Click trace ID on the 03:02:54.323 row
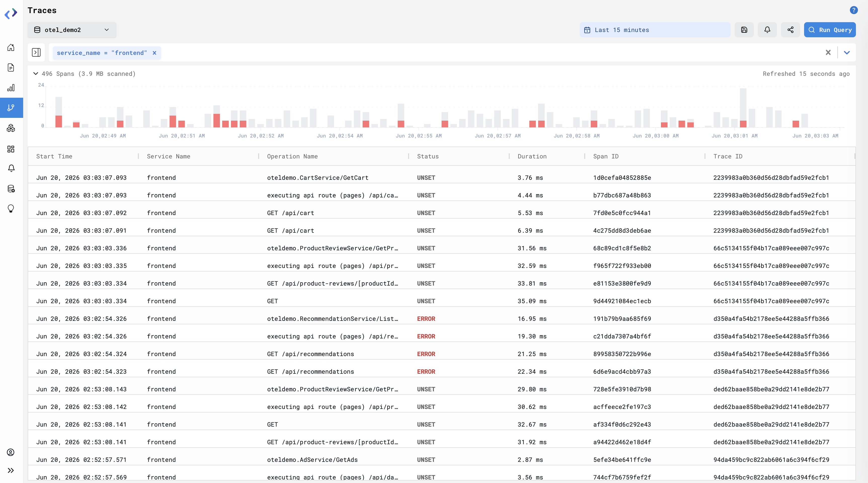 771,371
